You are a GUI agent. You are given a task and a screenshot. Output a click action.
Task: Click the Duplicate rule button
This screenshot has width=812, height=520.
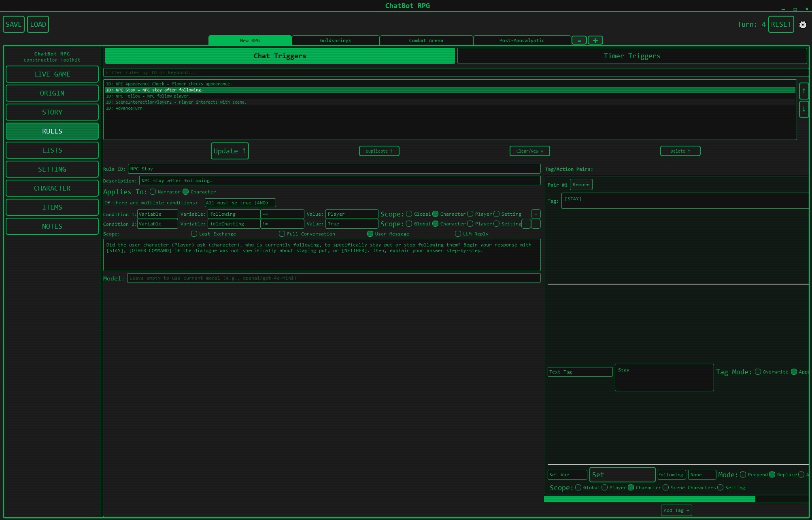379,151
